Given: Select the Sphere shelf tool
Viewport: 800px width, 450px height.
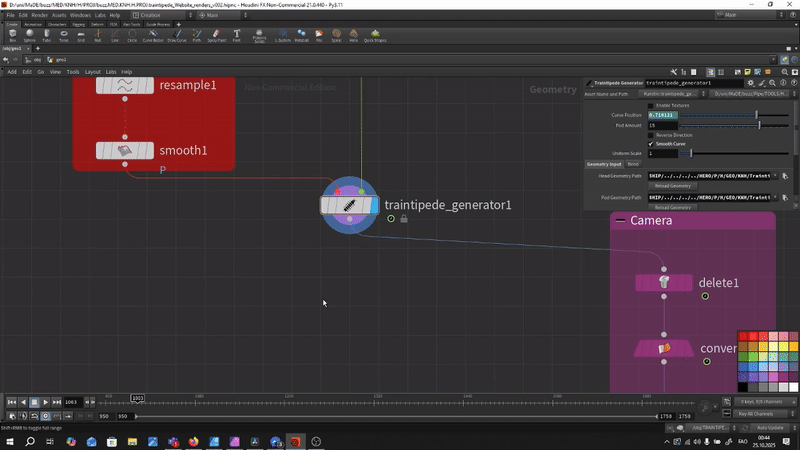Looking at the screenshot, I should coord(30,35).
